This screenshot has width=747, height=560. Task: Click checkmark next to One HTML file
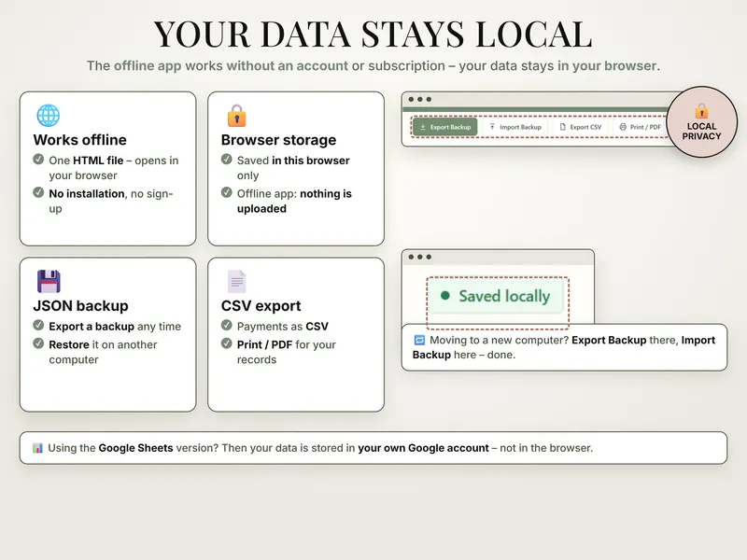pyautogui.click(x=38, y=159)
